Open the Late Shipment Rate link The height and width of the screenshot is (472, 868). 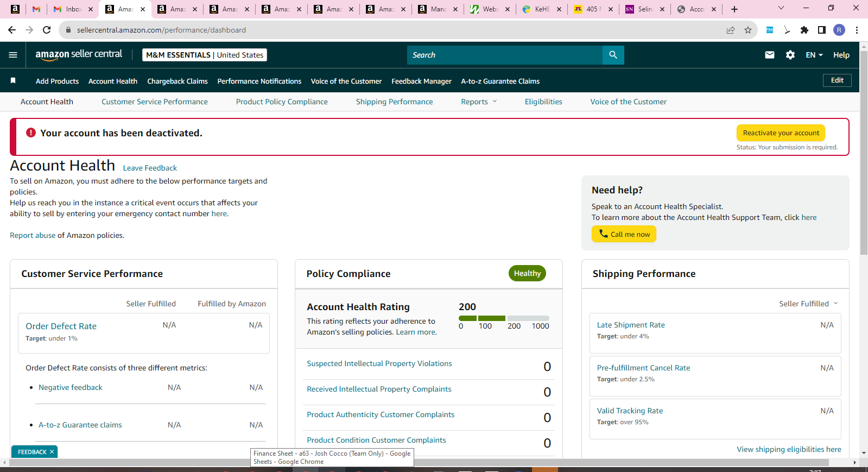tap(631, 325)
